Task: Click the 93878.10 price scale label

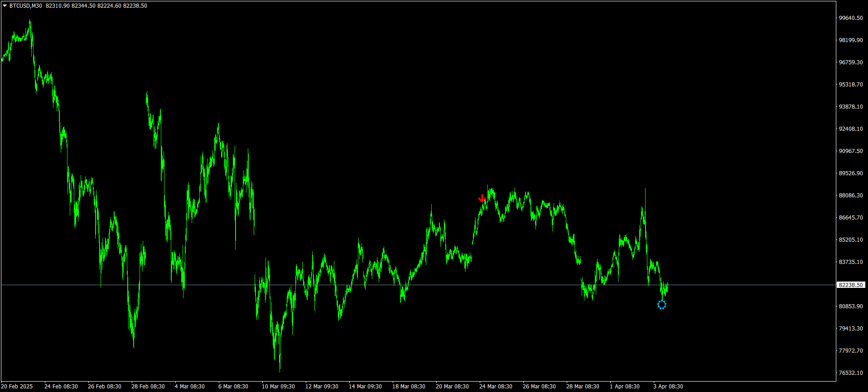Action: tap(851, 107)
